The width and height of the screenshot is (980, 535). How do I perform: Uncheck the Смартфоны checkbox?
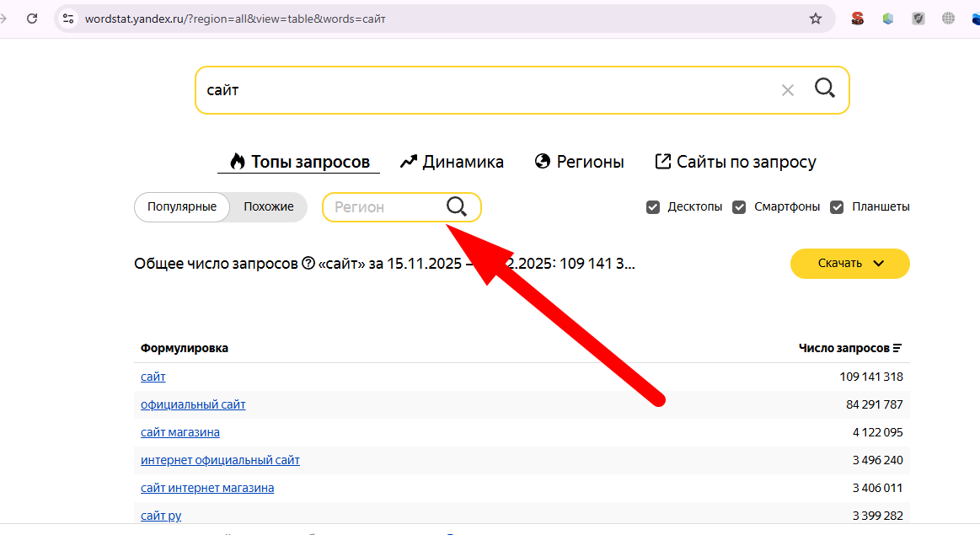[x=739, y=207]
